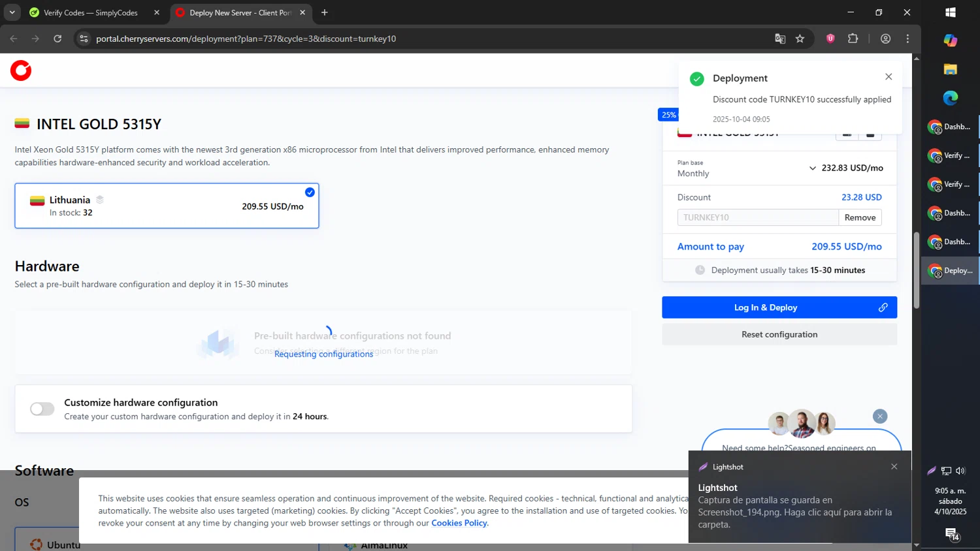The image size is (980, 551).
Task: Open the Chrome profile icon
Action: point(885,39)
